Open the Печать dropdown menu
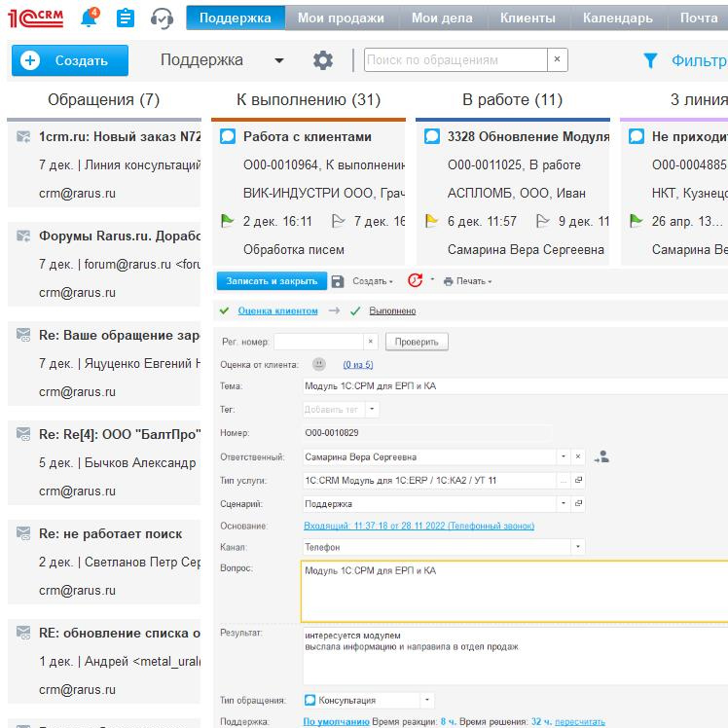The height and width of the screenshot is (728, 728). tap(467, 281)
